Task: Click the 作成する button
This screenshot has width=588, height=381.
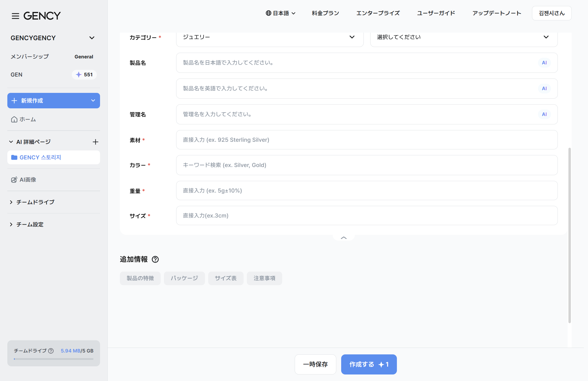Action: coord(369,364)
